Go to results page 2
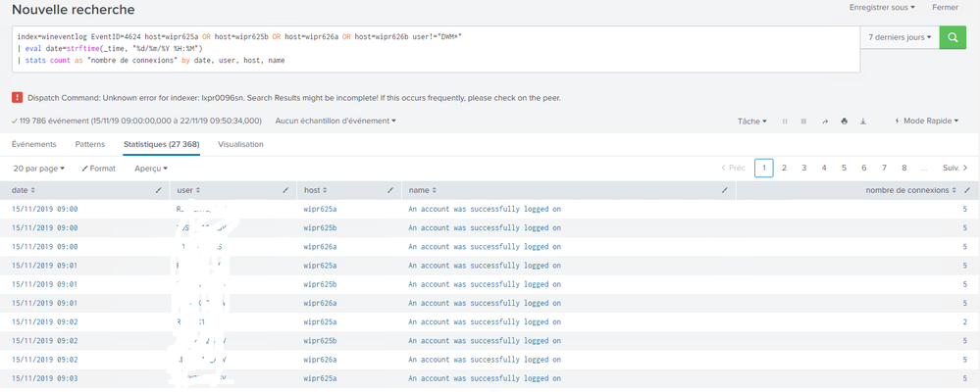980x392 pixels. 784,169
